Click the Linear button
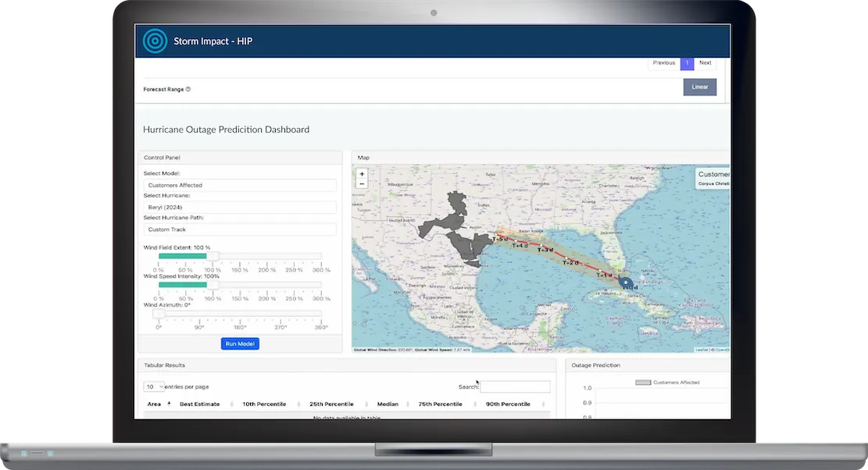868x470 pixels. 699,87
